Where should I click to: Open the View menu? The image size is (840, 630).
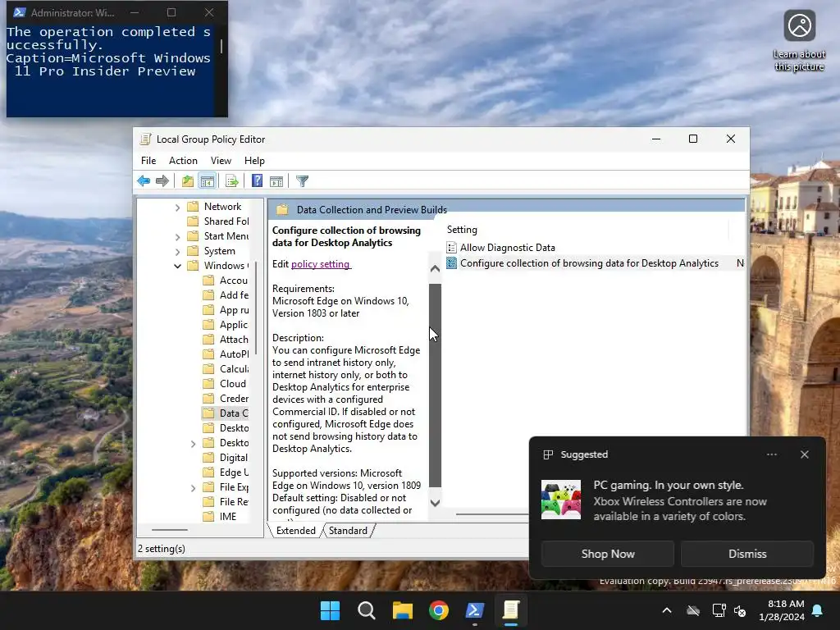pyautogui.click(x=221, y=161)
